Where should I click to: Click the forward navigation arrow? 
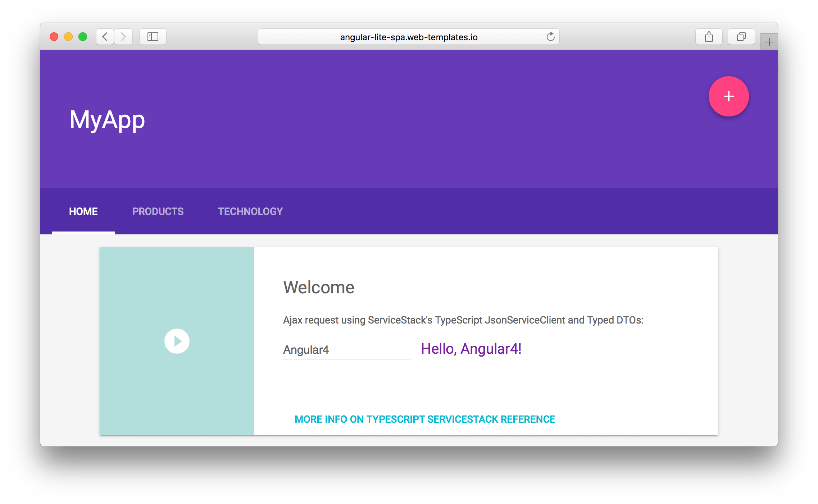pos(123,36)
